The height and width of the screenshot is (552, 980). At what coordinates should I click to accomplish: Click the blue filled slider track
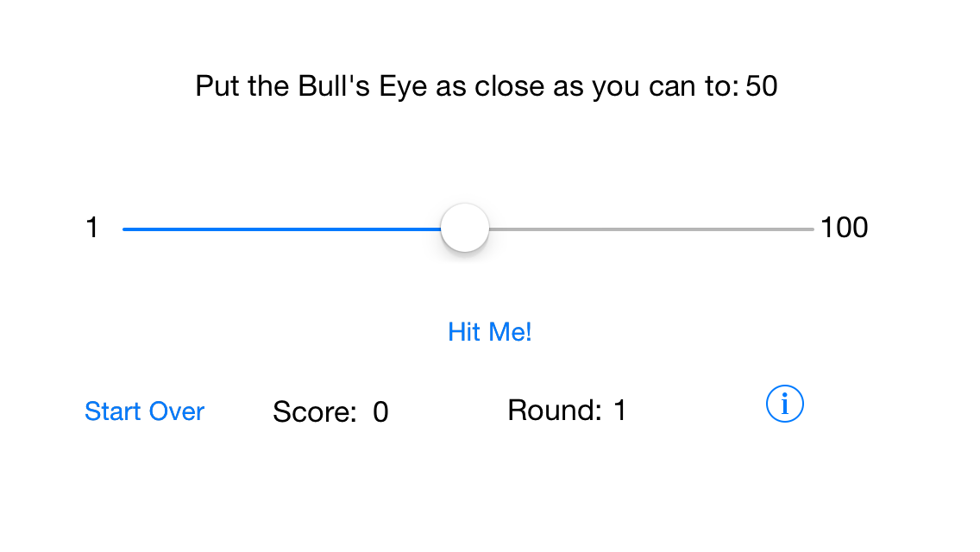click(281, 229)
